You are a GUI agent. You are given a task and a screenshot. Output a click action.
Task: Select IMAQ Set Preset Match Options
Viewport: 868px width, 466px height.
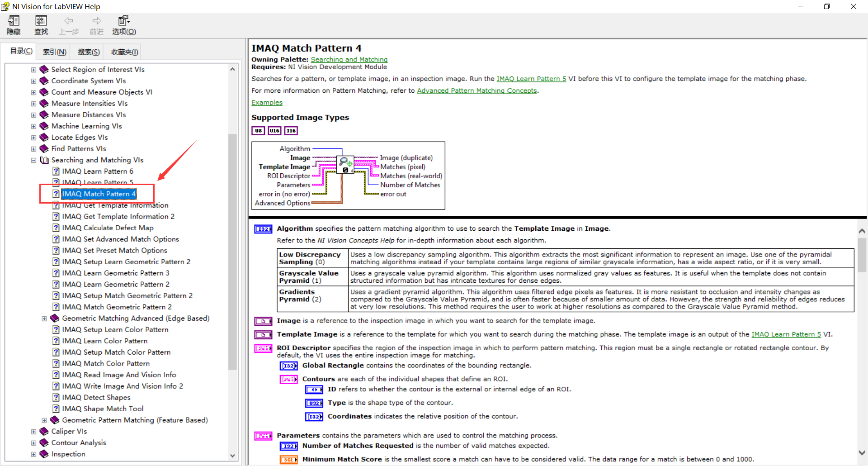[114, 250]
